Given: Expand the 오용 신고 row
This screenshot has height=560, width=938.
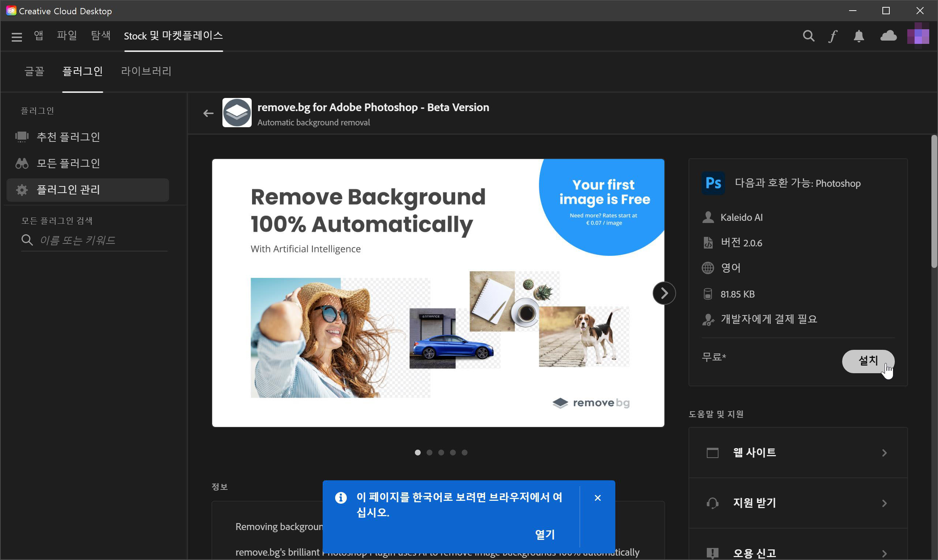Looking at the screenshot, I should click(798, 553).
